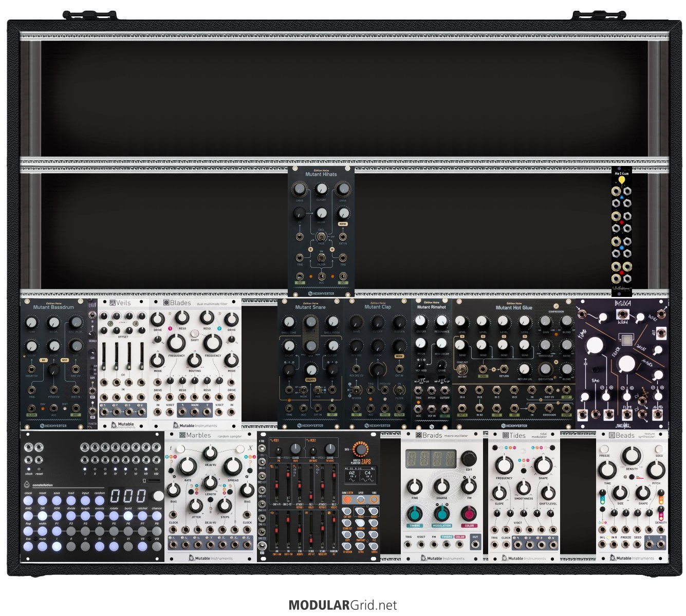Click the Hexinverter logo on Mutant Clap
Screen dimensions: 686x616
tap(377, 425)
